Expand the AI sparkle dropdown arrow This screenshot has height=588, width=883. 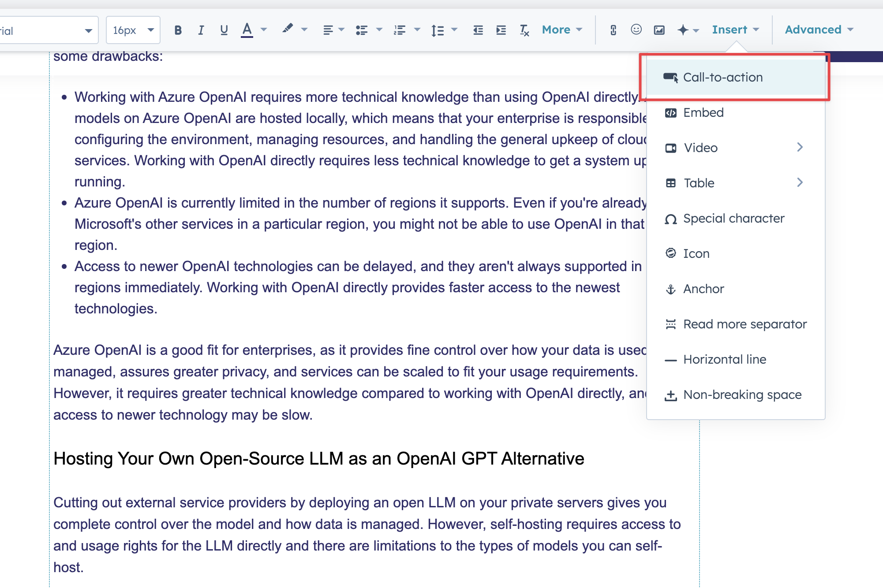click(696, 30)
